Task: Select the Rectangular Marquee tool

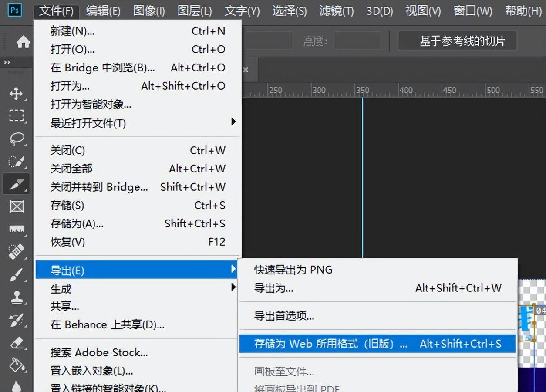Action: 17,116
